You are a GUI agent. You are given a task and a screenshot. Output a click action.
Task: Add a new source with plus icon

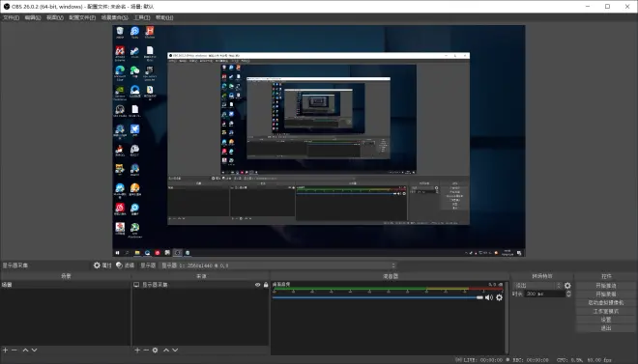click(137, 350)
